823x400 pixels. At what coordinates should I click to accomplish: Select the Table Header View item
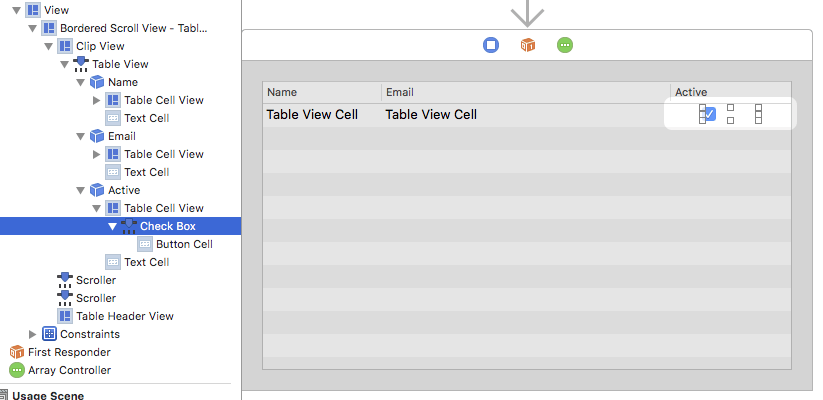point(124,316)
